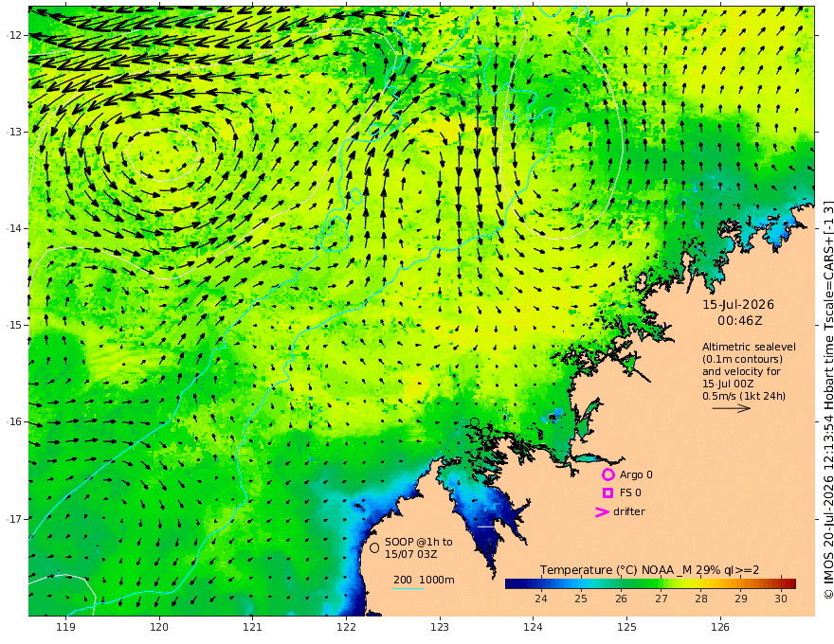Click the 0.5m/s velocity scale arrow
This screenshot has width=834, height=644.
tap(732, 408)
